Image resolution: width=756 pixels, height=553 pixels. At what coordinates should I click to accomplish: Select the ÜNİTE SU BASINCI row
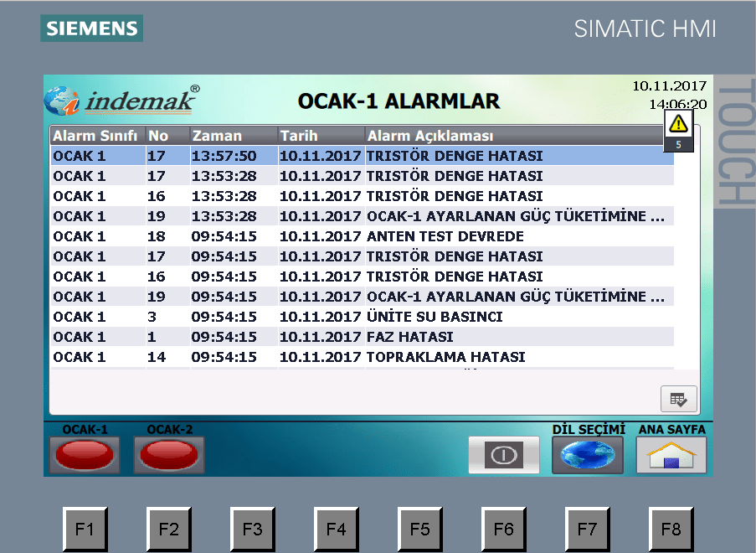(362, 317)
